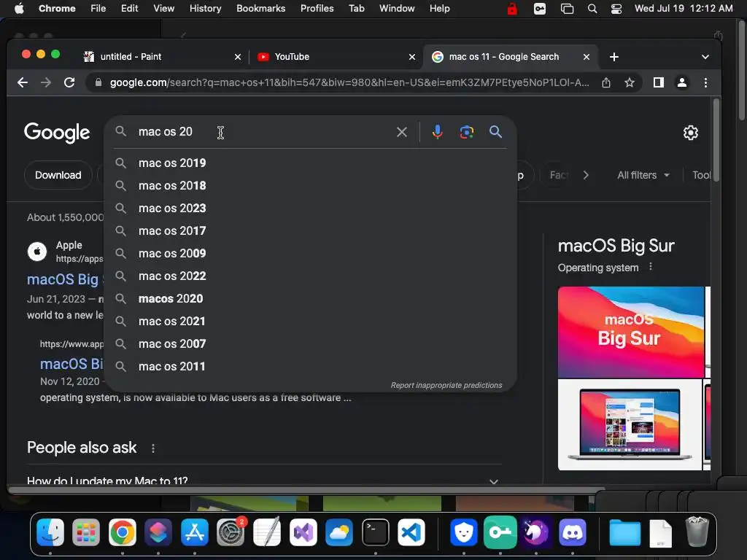Click the Download filter chip
The width and height of the screenshot is (747, 560).
(x=58, y=175)
